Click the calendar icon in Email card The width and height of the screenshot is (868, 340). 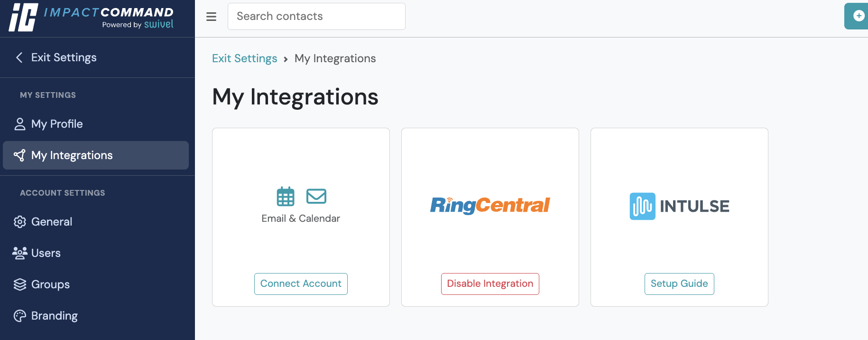286,196
